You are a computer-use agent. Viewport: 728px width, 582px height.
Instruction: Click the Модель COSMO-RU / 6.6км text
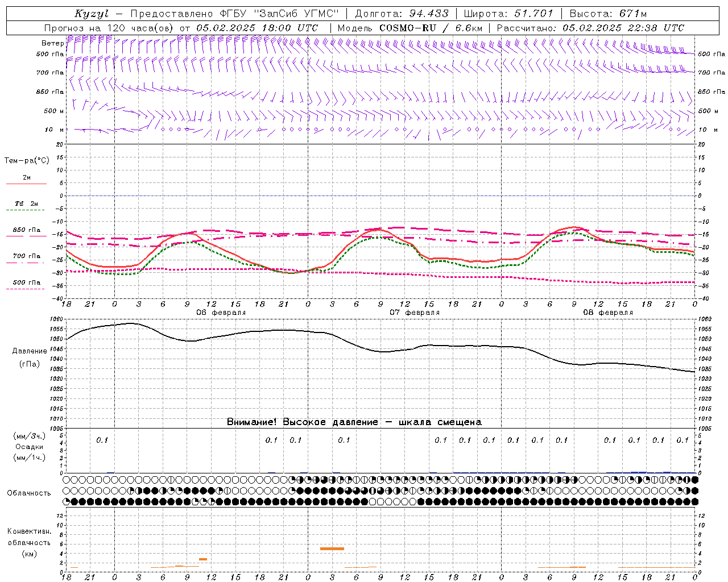410,28
